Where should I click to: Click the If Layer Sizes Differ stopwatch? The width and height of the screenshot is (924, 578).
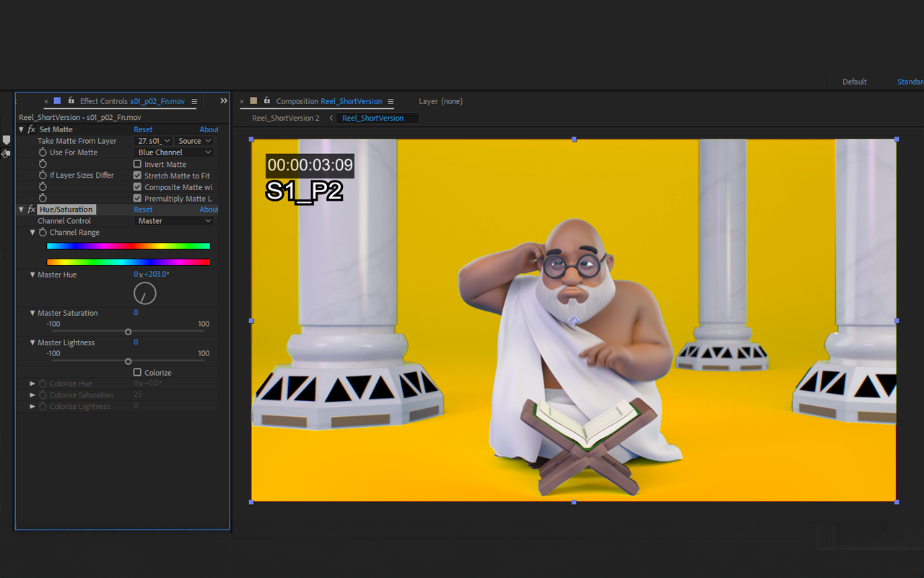[x=43, y=176]
